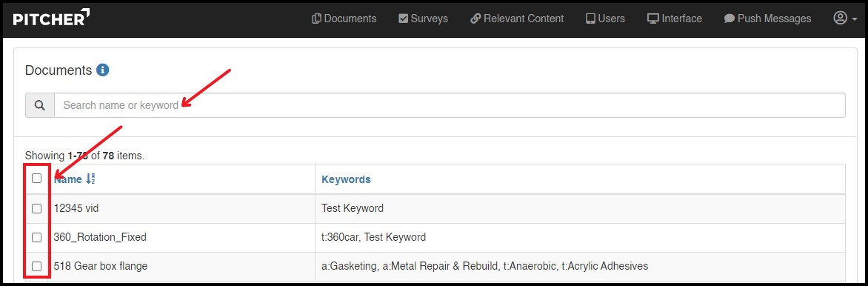Expand the account dropdown caret

pyautogui.click(x=855, y=19)
